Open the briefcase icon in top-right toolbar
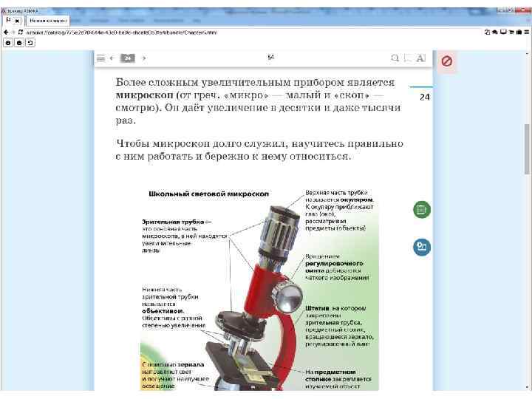 coord(519,33)
